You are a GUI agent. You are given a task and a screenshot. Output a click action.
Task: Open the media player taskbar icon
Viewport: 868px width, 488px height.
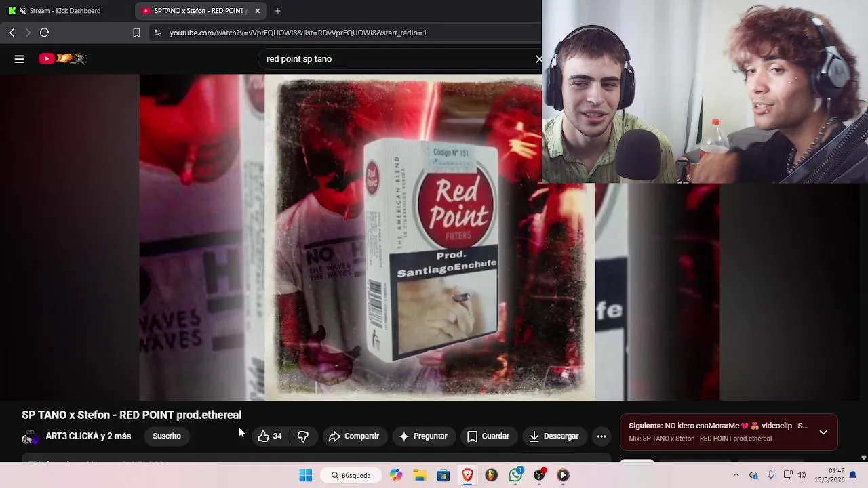coord(563,475)
